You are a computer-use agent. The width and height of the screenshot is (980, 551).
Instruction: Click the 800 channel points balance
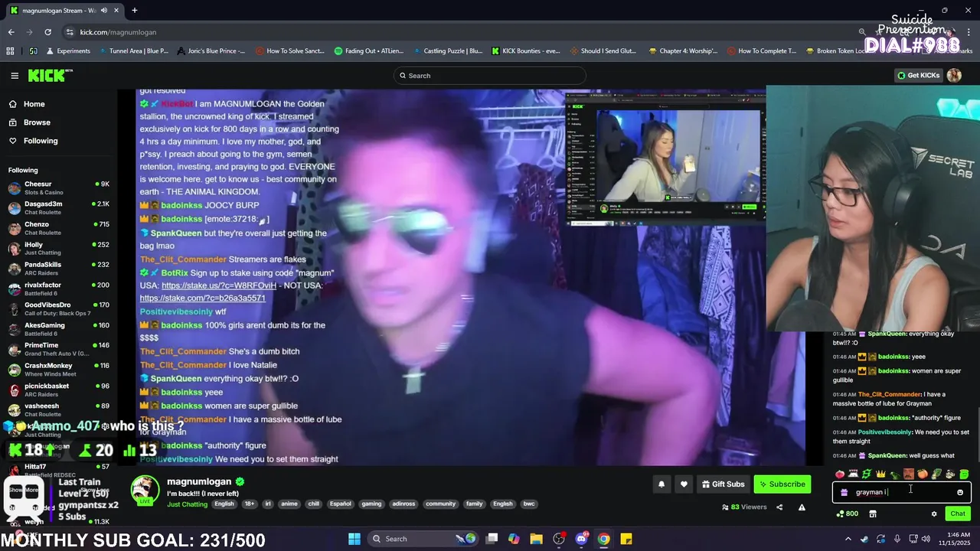coord(847,514)
